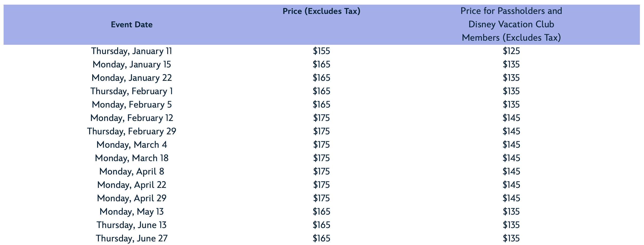
Task: Select the Monday, February 5 date cell
Action: pos(132,104)
